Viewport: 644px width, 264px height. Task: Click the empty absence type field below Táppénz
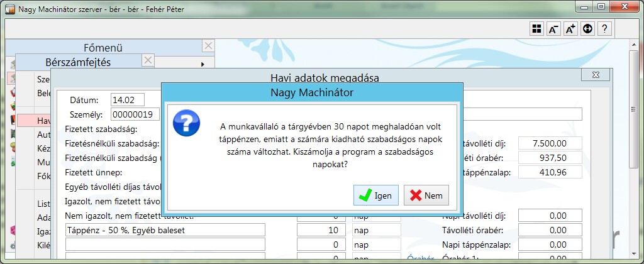tap(165, 245)
